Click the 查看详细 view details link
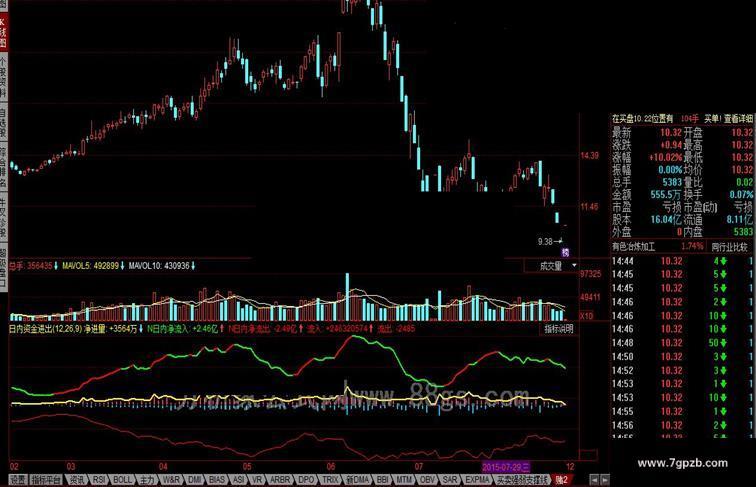This screenshot has height=487, width=756. [738, 119]
